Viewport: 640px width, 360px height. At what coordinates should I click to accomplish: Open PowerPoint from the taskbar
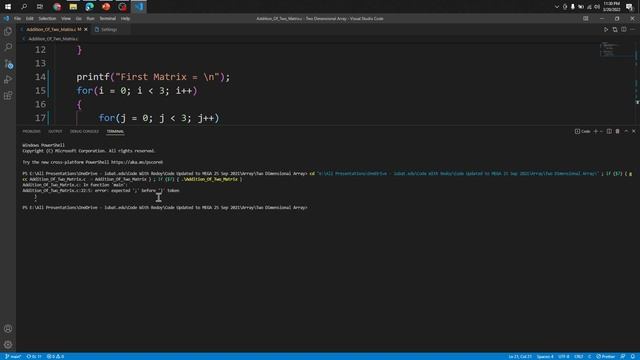pyautogui.click(x=106, y=7)
